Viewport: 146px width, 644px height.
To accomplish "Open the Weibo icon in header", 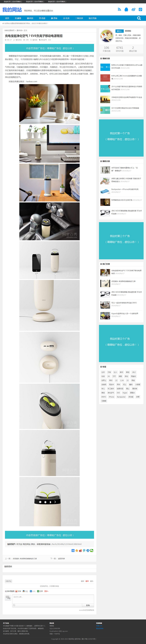I will (134, 10).
